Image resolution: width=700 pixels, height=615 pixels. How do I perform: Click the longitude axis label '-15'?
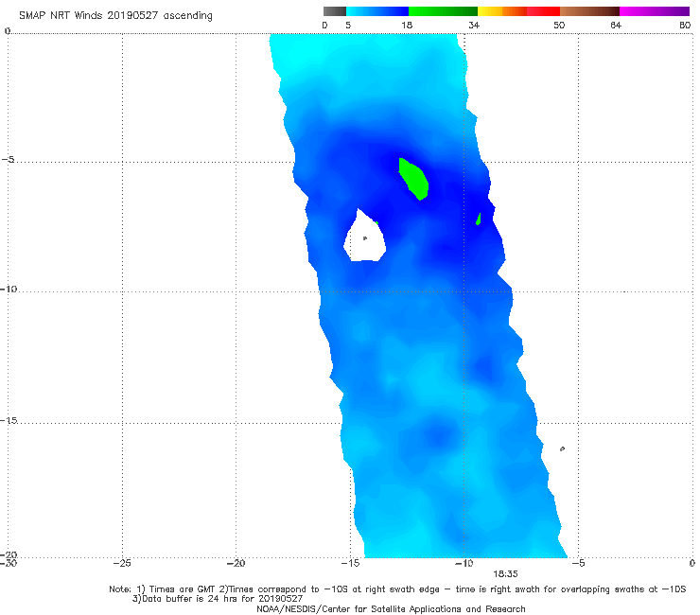click(350, 563)
